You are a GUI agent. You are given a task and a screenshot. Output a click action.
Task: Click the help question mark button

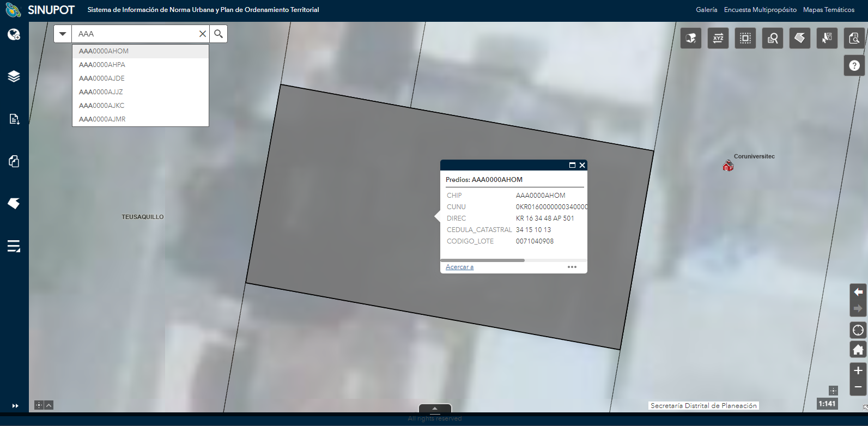[854, 65]
